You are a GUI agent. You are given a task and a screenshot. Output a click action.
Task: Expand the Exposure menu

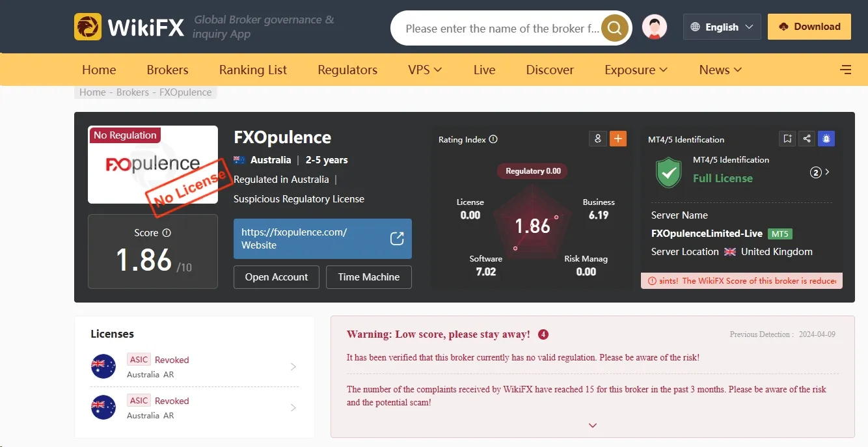(636, 70)
